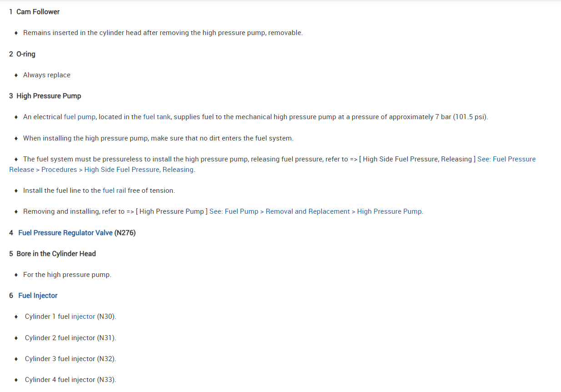This screenshot has width=561, height=392.
Task: Select the "2 O-ring" heading
Action: coord(22,54)
